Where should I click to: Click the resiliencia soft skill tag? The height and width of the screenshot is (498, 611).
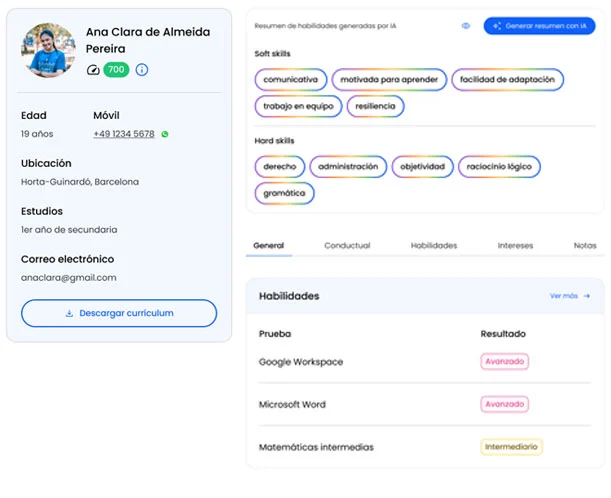click(x=376, y=105)
